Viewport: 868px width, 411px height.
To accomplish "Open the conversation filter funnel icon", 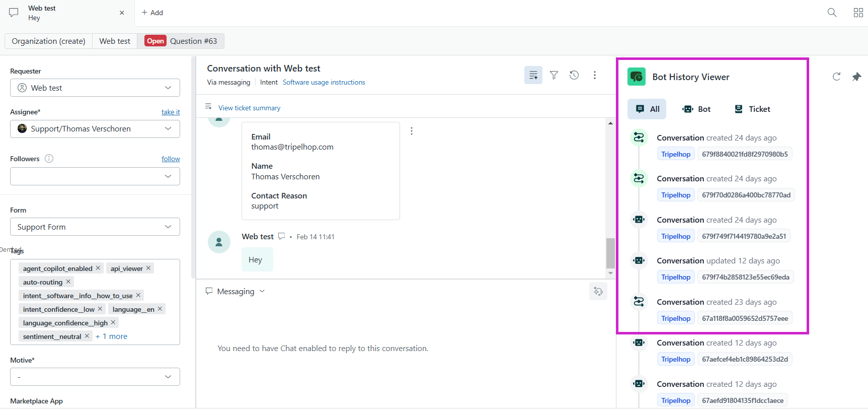I will (x=554, y=75).
